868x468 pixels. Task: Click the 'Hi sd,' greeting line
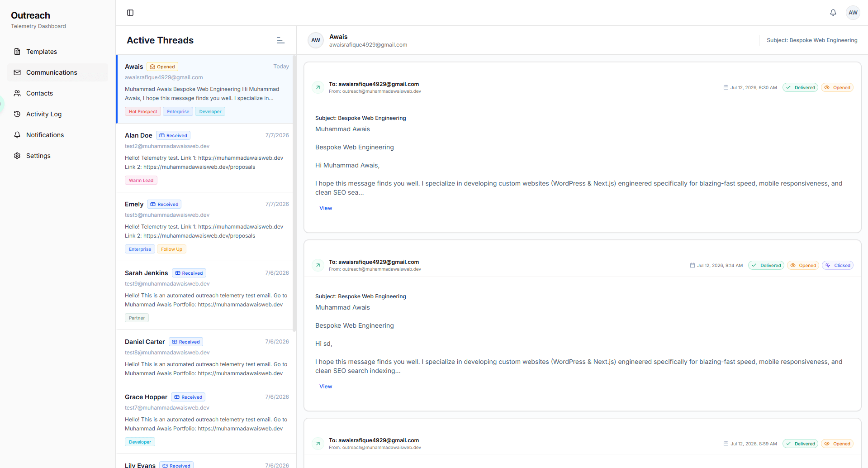click(323, 344)
